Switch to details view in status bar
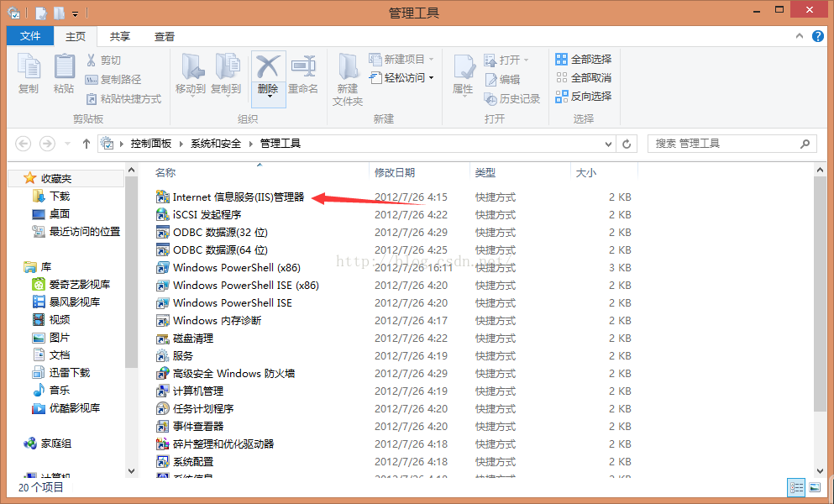The width and height of the screenshot is (834, 504). (x=797, y=487)
